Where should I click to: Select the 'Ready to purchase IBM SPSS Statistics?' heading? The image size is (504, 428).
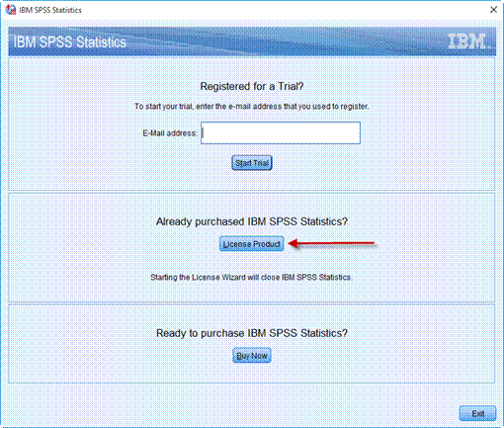coord(252,333)
